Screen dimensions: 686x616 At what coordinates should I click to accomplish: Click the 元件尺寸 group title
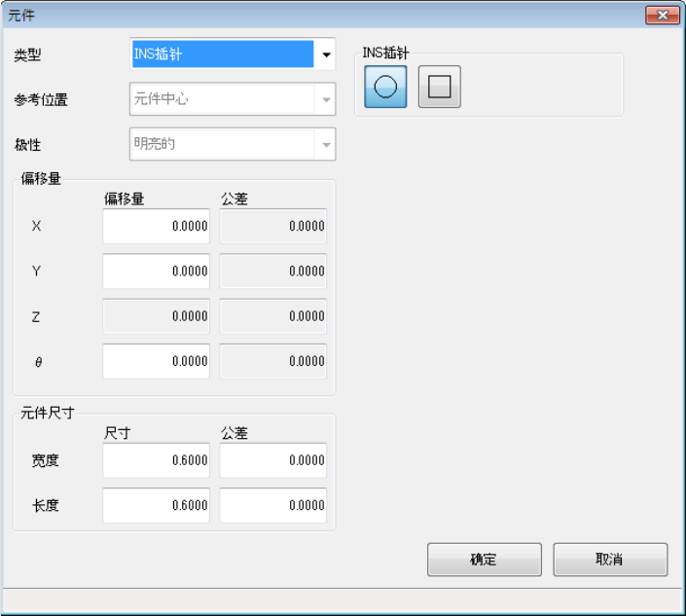click(x=48, y=413)
